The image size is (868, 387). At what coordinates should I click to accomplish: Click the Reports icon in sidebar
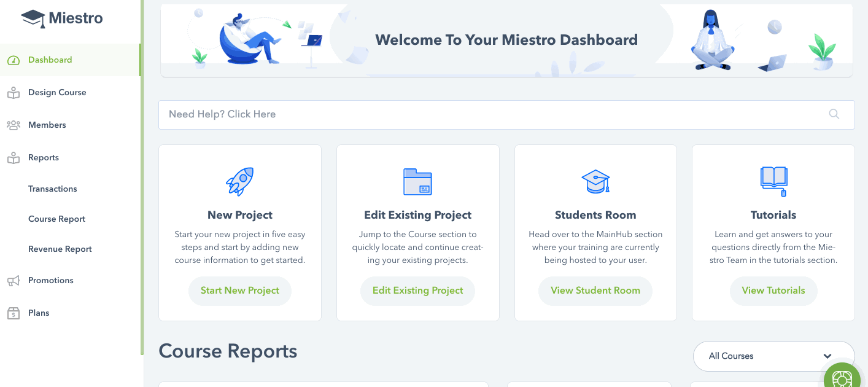tap(14, 158)
